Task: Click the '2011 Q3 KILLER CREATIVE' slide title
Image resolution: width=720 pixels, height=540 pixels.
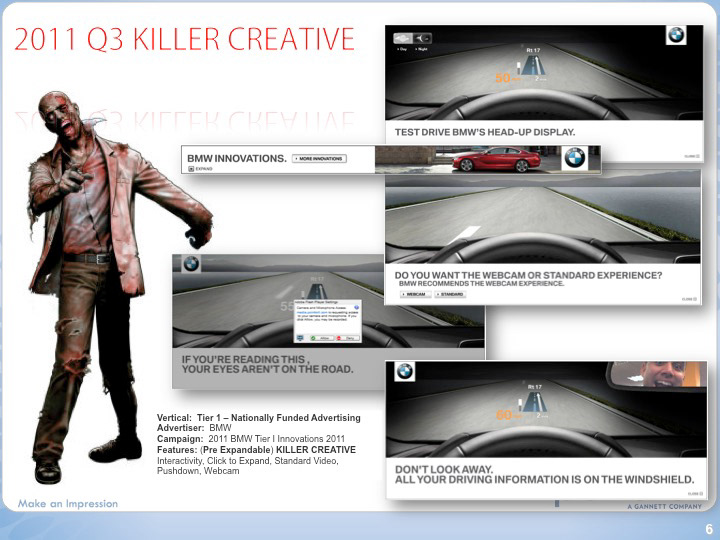Action: pyautogui.click(x=185, y=39)
